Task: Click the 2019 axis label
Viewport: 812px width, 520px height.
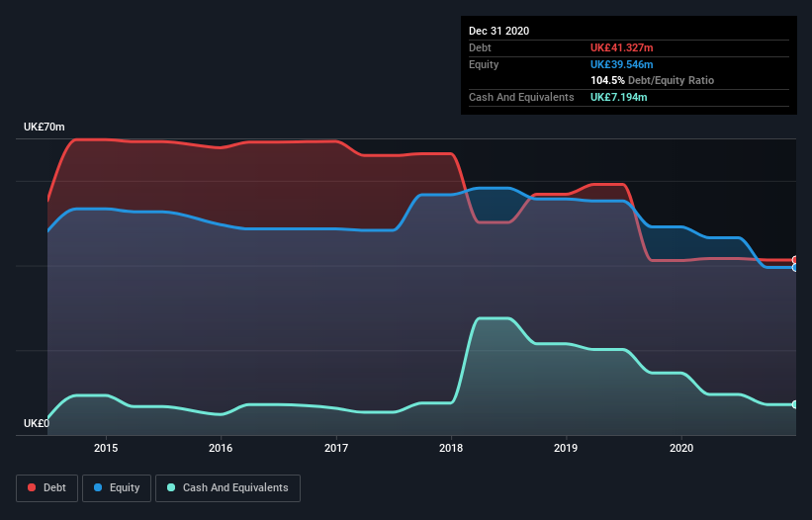Action: (566, 448)
